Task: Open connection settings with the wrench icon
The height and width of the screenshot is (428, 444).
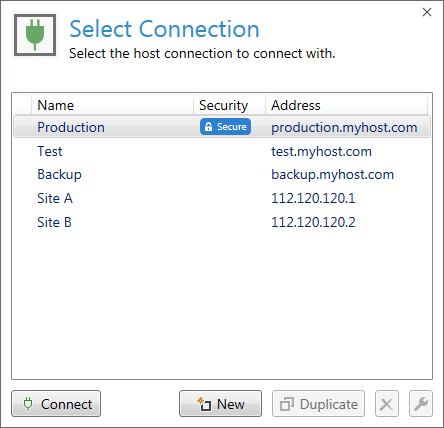Action: click(x=421, y=404)
